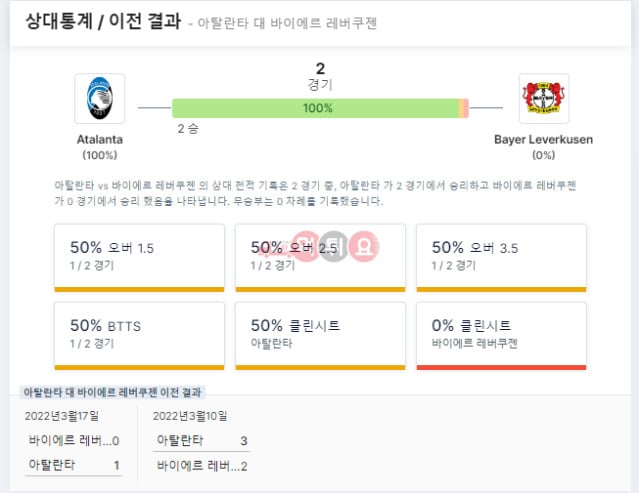Click the green 100% win bar
The image size is (639, 493).
(316, 108)
